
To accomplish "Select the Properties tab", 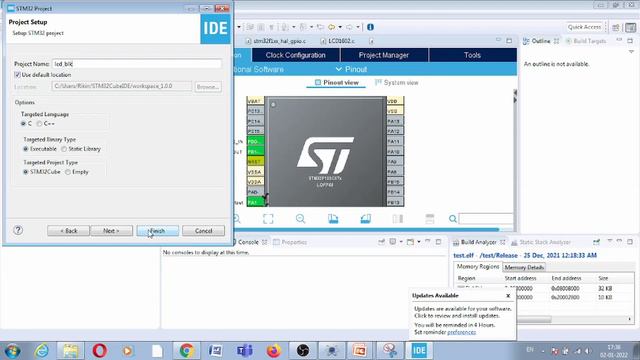I will [290, 242].
